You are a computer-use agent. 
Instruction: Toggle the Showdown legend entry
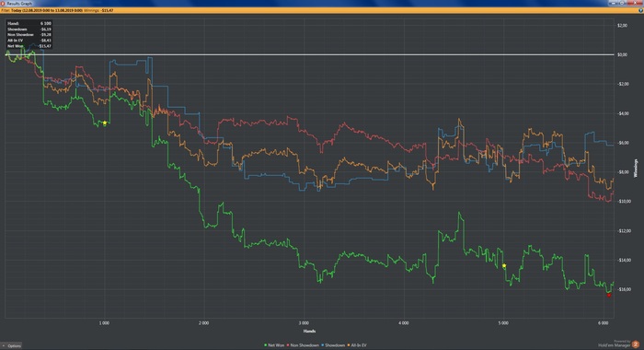tap(333, 345)
